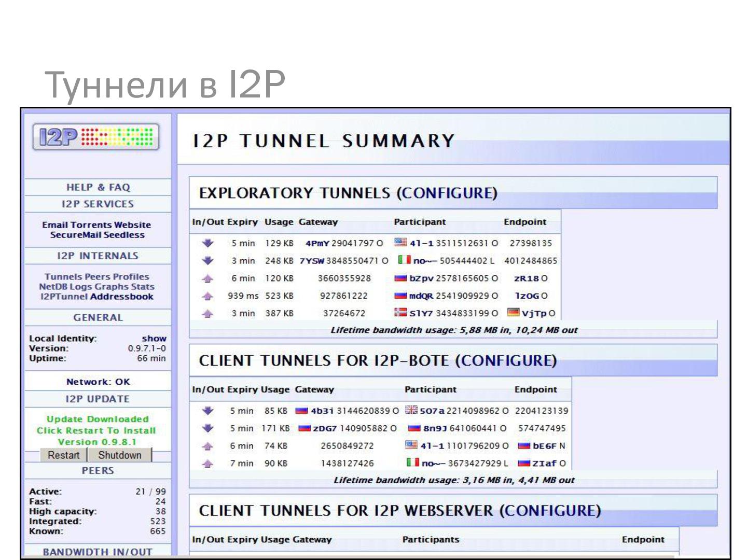Click the Italian flag beside no~~ 3673427929
This screenshot has width=747, height=560.
point(413,463)
